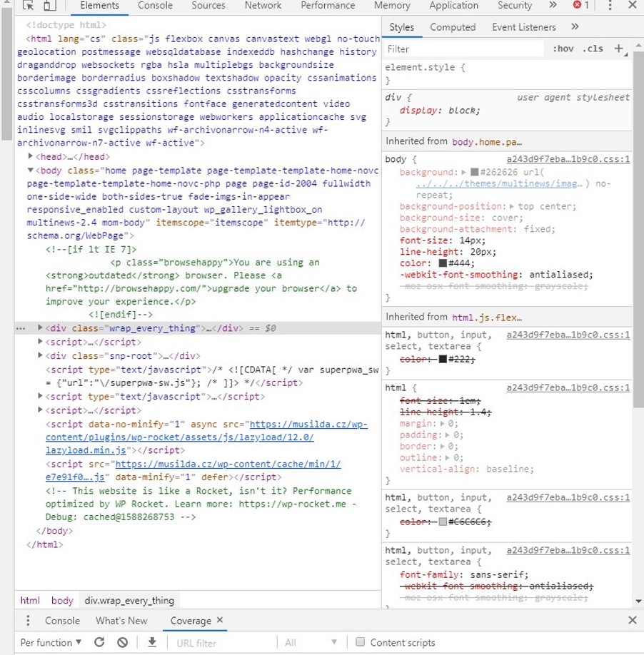Open the What's New drawer tab
Screen dimensions: 644x655
[121, 621]
